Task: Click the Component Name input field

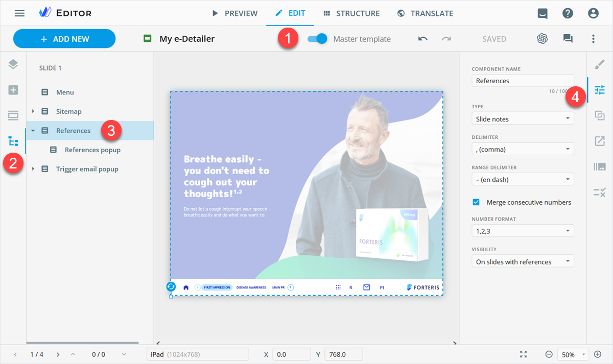Action: 522,81
